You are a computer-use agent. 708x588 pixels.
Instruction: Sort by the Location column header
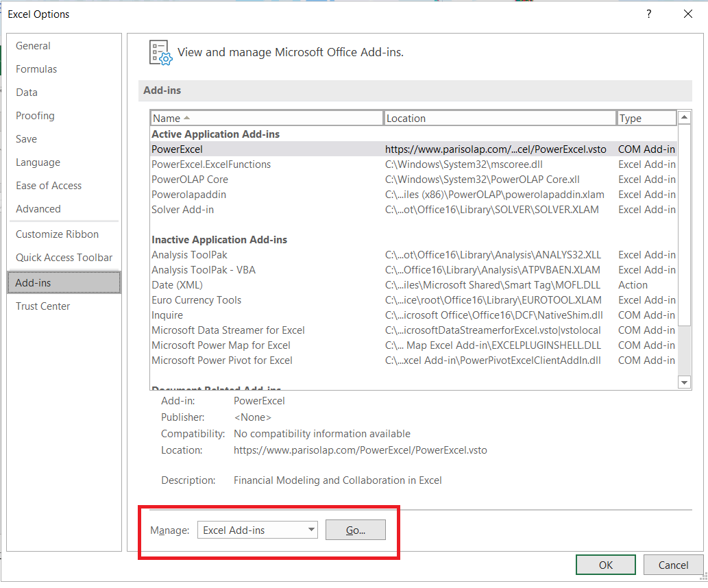(x=500, y=119)
